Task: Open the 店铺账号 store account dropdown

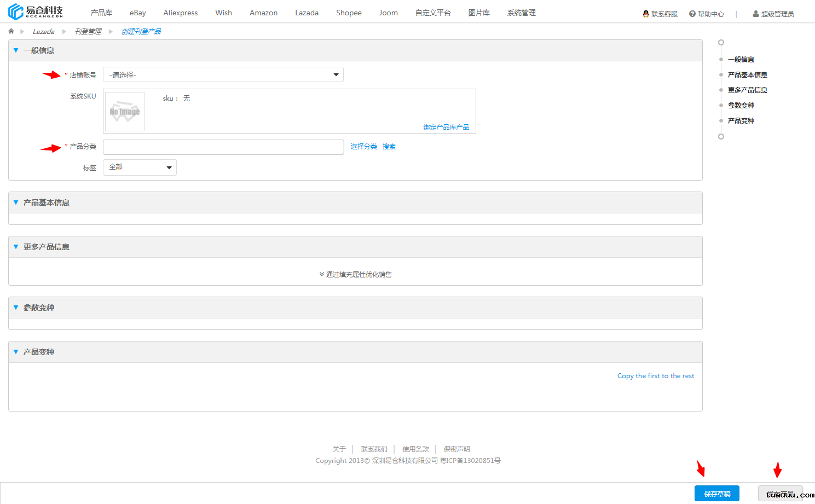Action: [x=223, y=75]
